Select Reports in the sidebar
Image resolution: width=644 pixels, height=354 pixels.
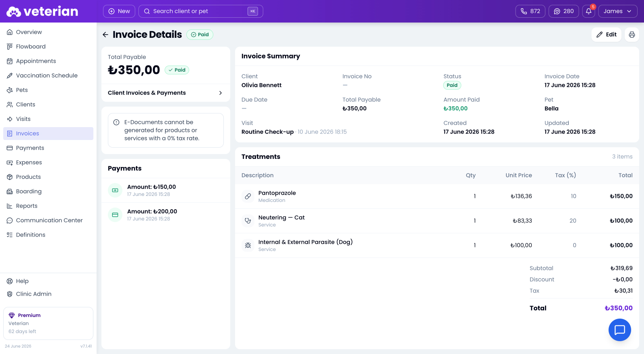click(48, 206)
